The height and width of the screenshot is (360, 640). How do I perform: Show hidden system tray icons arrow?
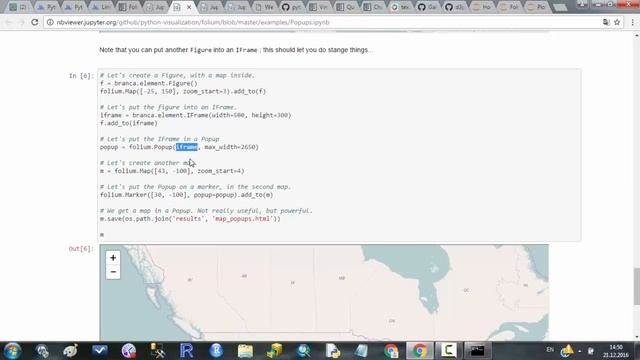click(579, 351)
